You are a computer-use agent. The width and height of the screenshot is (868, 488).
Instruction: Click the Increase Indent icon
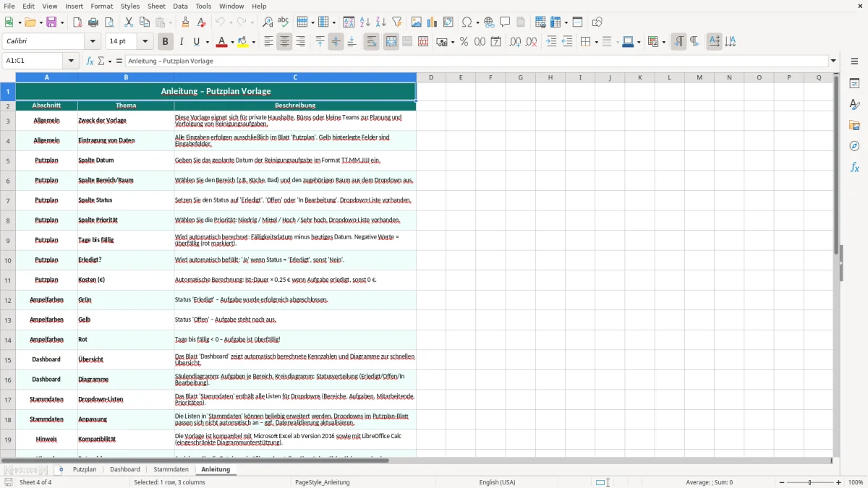(551, 42)
